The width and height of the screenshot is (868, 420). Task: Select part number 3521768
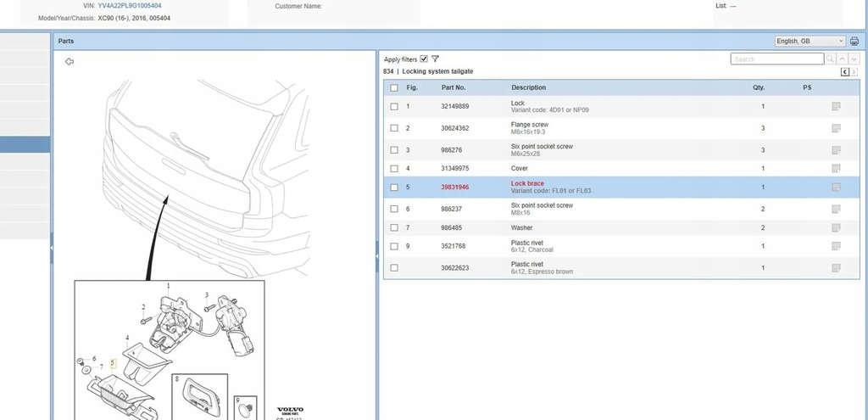453,246
